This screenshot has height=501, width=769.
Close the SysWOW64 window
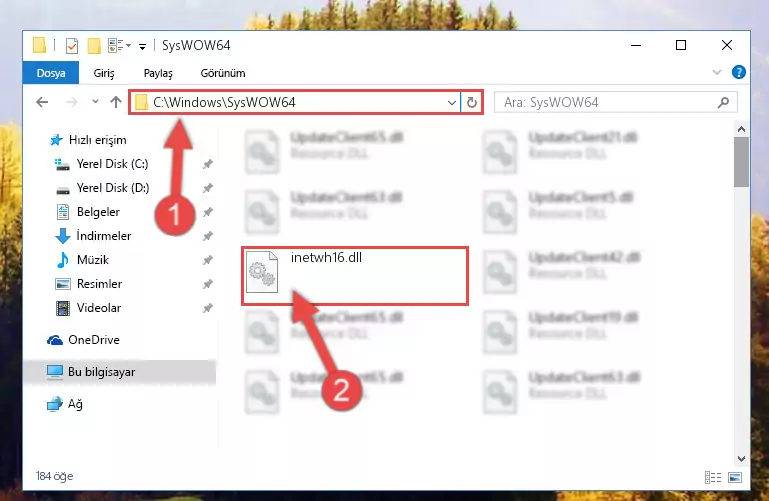727,46
